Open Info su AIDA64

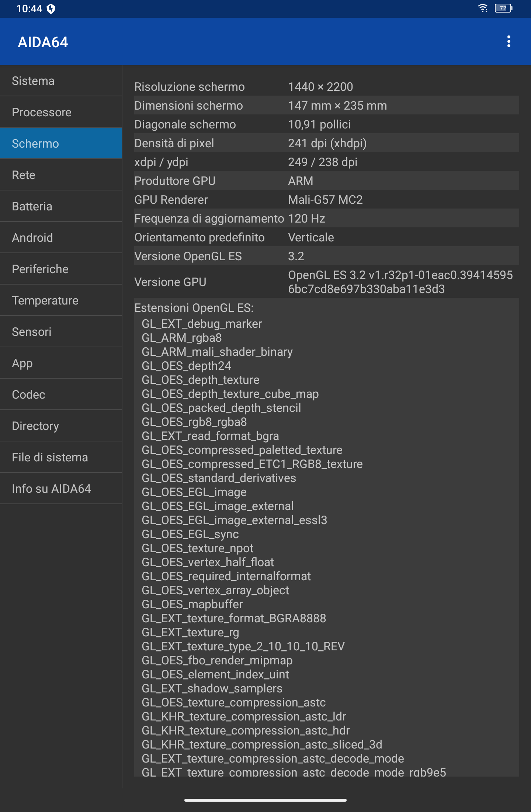(61, 489)
